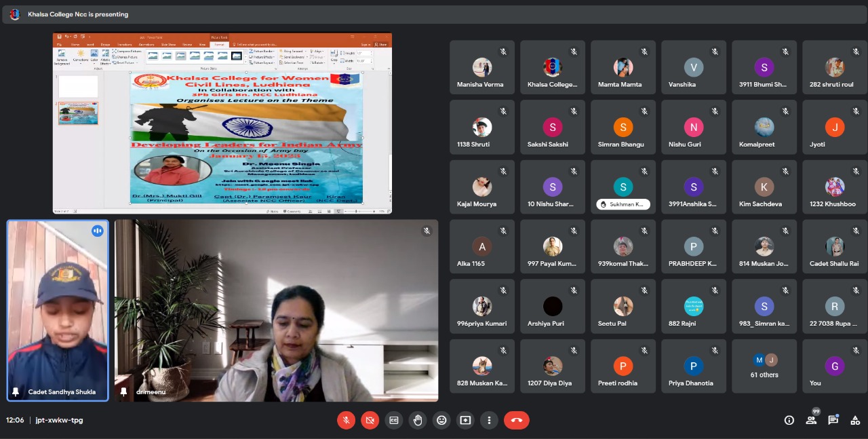The height and width of the screenshot is (439, 868).
Task: Select slide 2 thumbnail in PowerPoint
Action: pos(78,113)
